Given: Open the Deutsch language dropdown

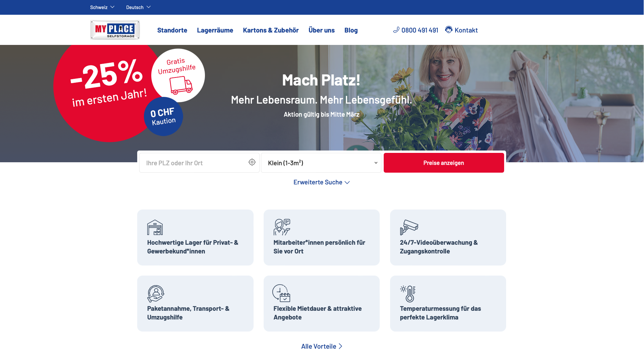Looking at the screenshot, I should (139, 7).
